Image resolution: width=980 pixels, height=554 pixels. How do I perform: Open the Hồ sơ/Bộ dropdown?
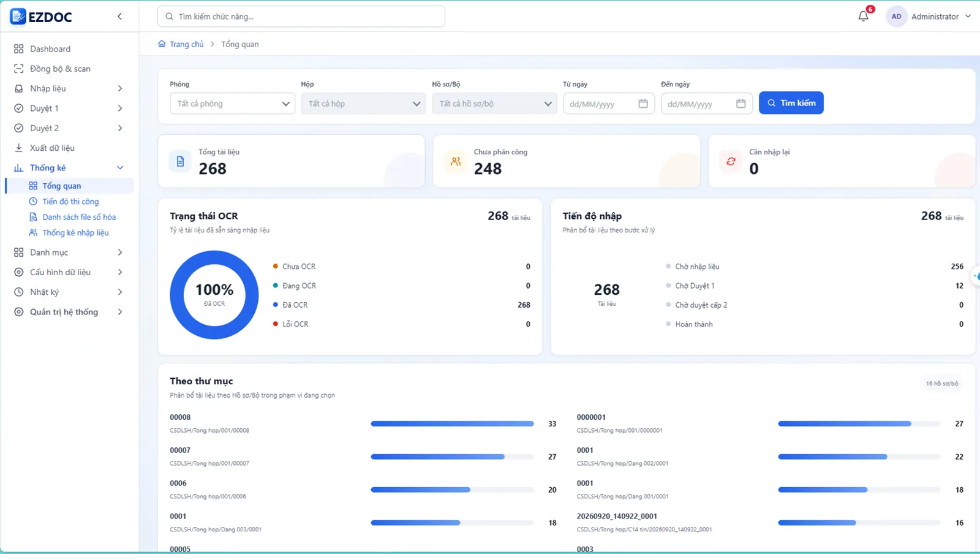[x=494, y=104]
